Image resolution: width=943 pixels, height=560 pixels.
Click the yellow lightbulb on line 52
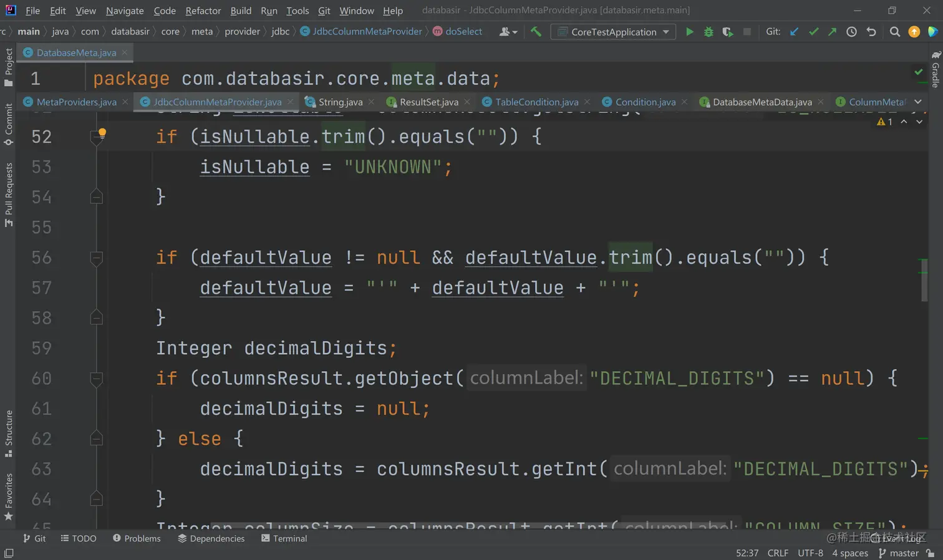[102, 133]
